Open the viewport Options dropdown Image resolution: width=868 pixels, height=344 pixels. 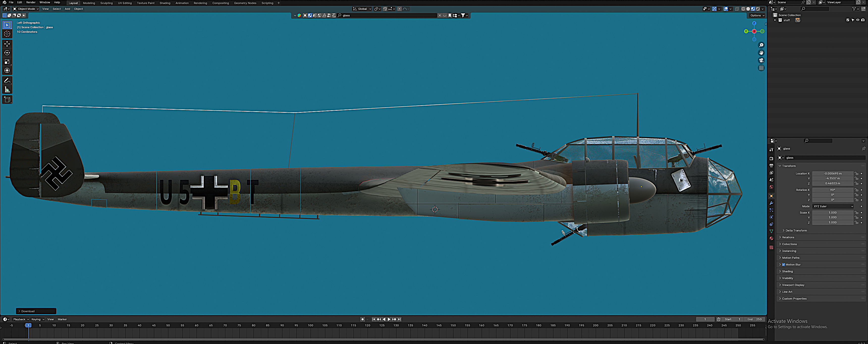[757, 15]
